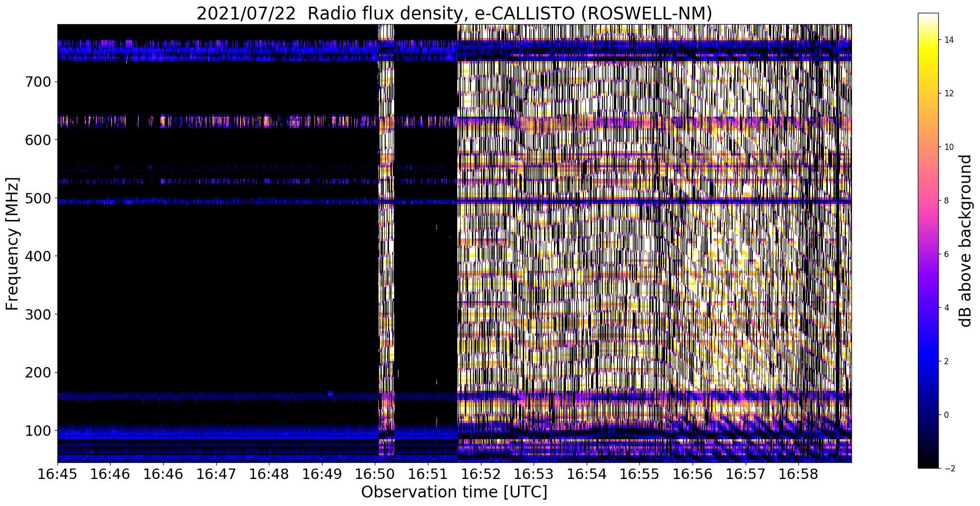Click the 8 colorbar tick label

tap(947, 201)
